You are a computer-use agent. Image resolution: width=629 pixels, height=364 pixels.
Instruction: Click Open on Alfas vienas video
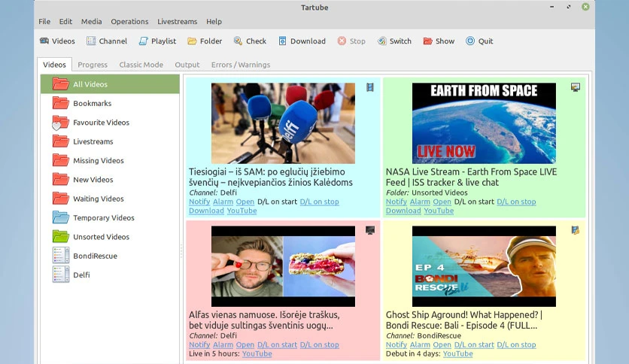point(245,344)
